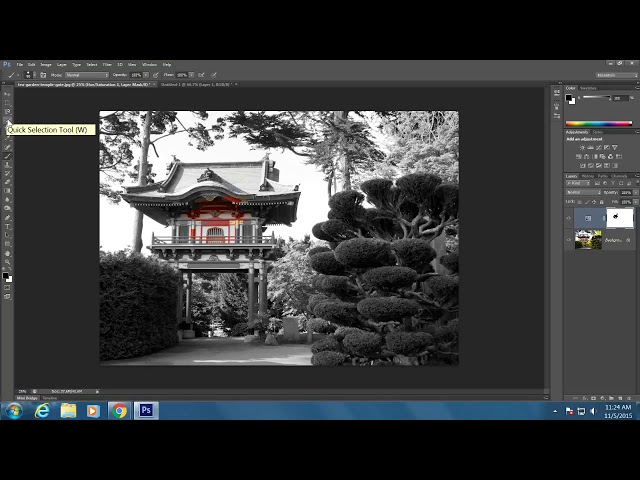Switch to the Swatches tab
640x480 pixels.
point(588,88)
